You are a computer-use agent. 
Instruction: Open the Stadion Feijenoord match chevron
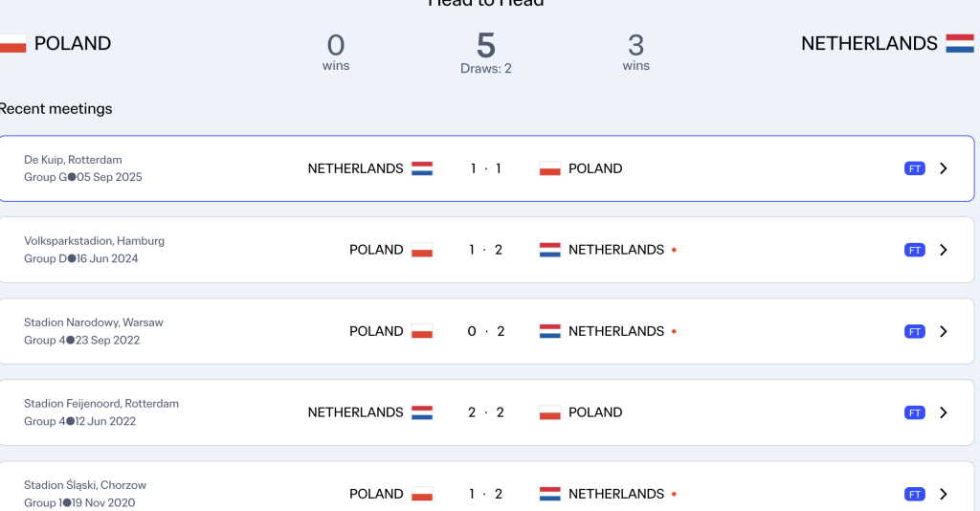tap(944, 412)
